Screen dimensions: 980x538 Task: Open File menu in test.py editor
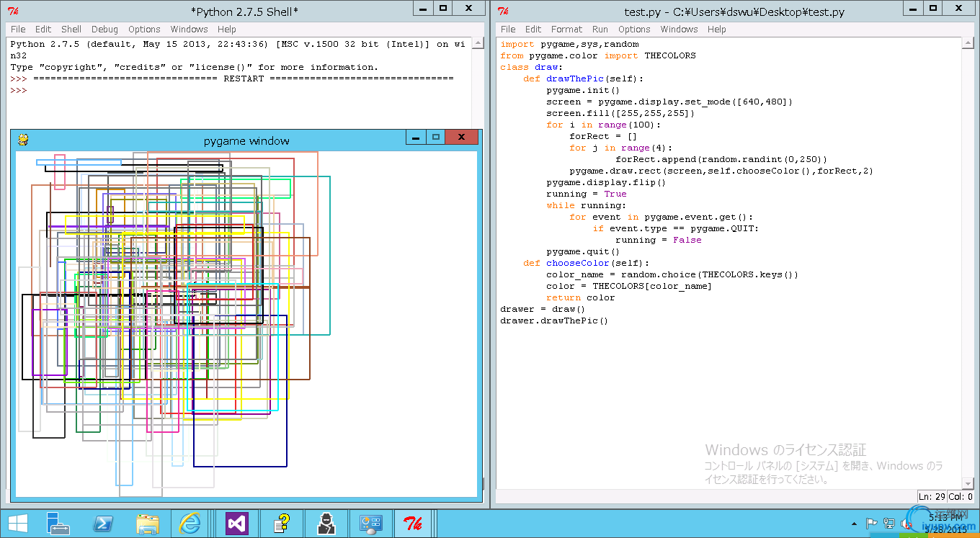click(x=508, y=30)
